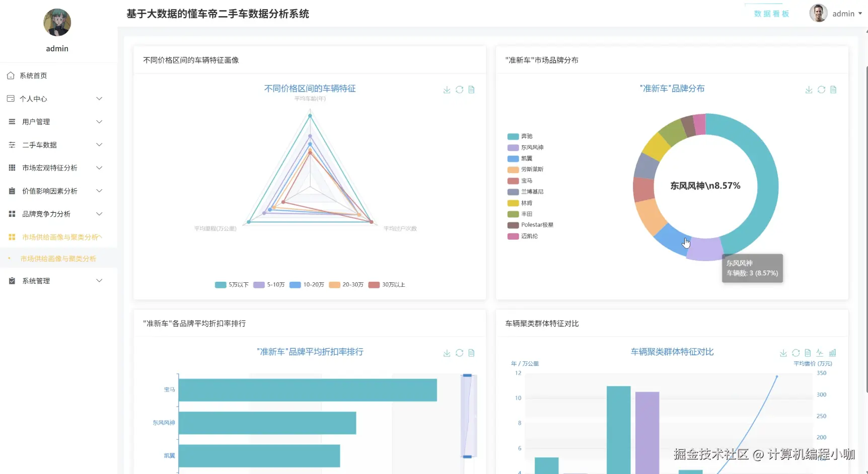Toggle the 5-10万 radar legend series

(x=269, y=285)
